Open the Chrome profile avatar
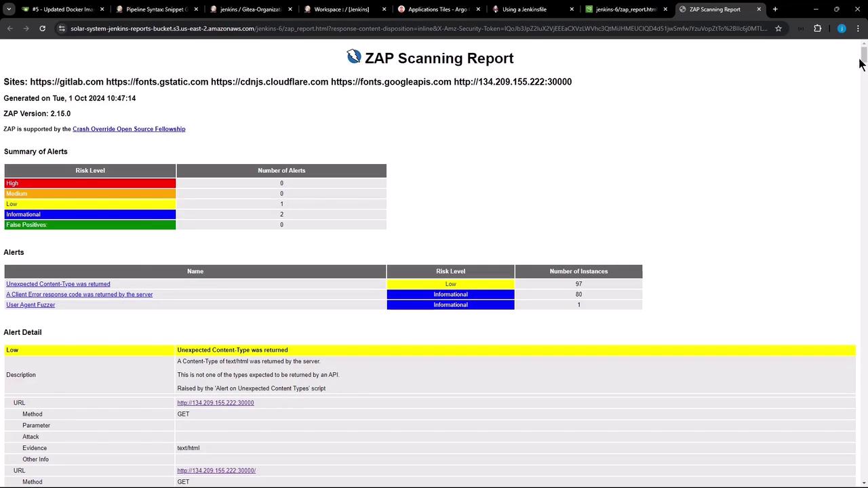The height and width of the screenshot is (488, 868). [842, 28]
